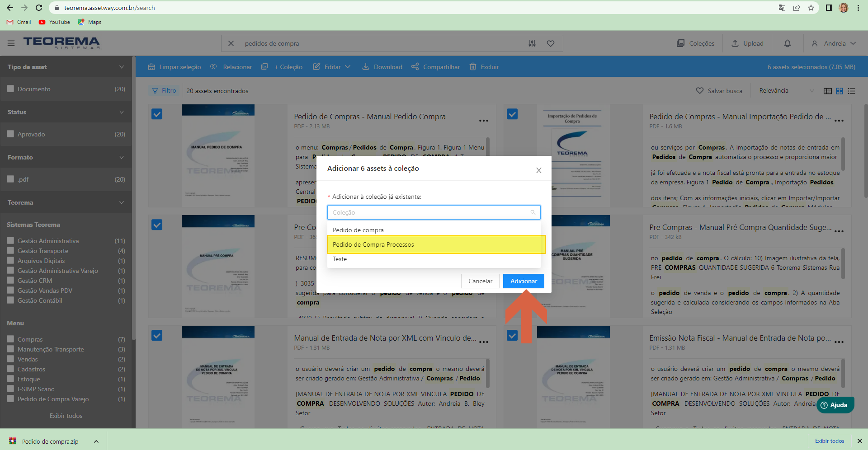Image resolution: width=868 pixels, height=450 pixels.
Task: Click the Filtro button
Action: pos(164,90)
